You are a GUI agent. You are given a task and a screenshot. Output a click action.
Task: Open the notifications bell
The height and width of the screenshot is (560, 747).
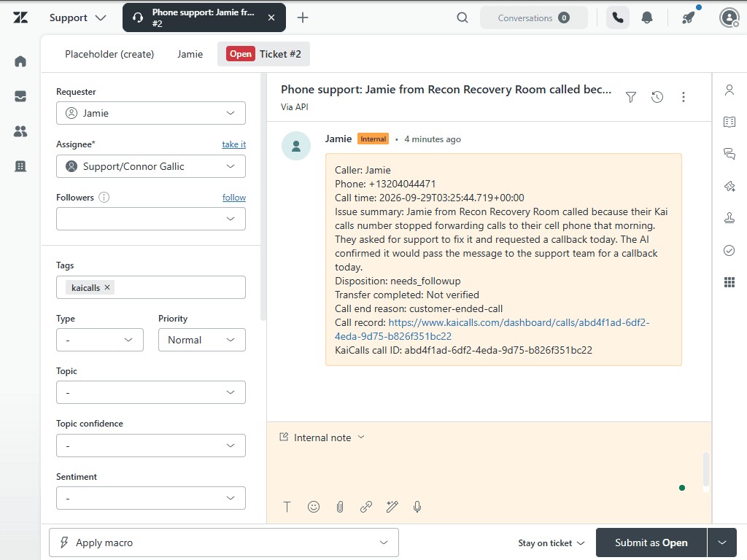pos(646,18)
